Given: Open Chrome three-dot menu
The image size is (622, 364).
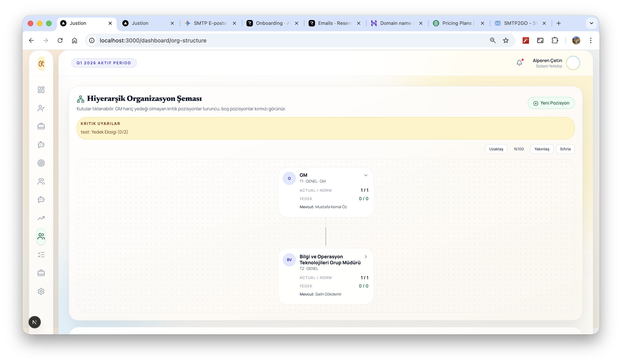Looking at the screenshot, I should point(591,40).
